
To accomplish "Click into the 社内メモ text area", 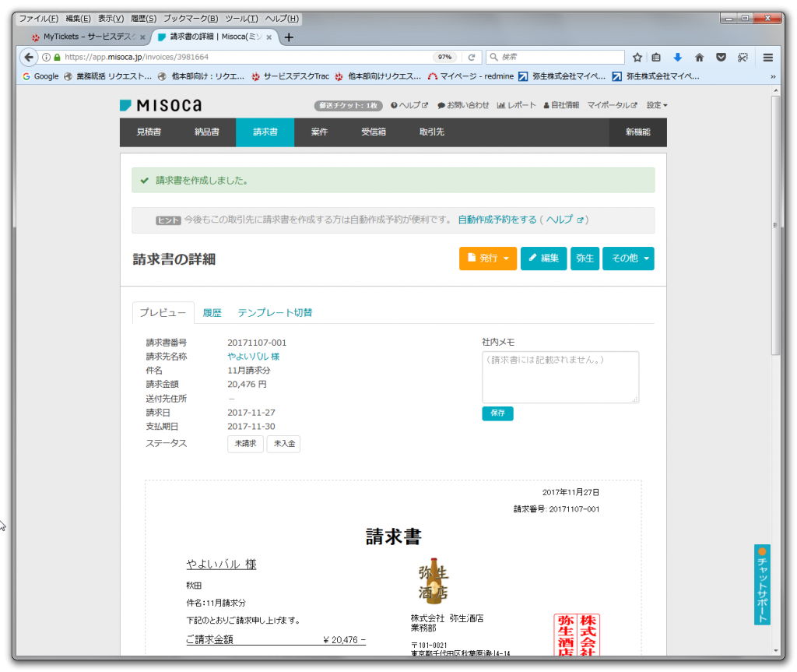I will coord(560,378).
